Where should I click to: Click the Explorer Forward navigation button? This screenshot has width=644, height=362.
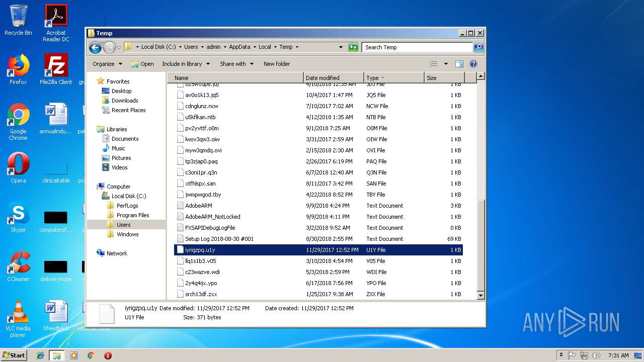[109, 47]
